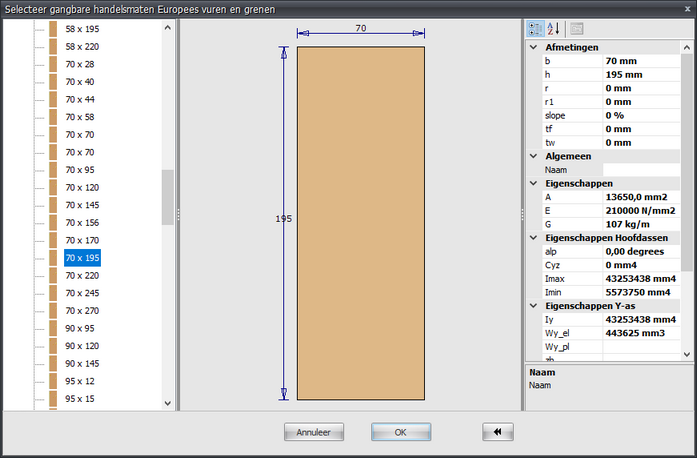Collapse the Eigenschappen Hoofdassen section

[533, 238]
